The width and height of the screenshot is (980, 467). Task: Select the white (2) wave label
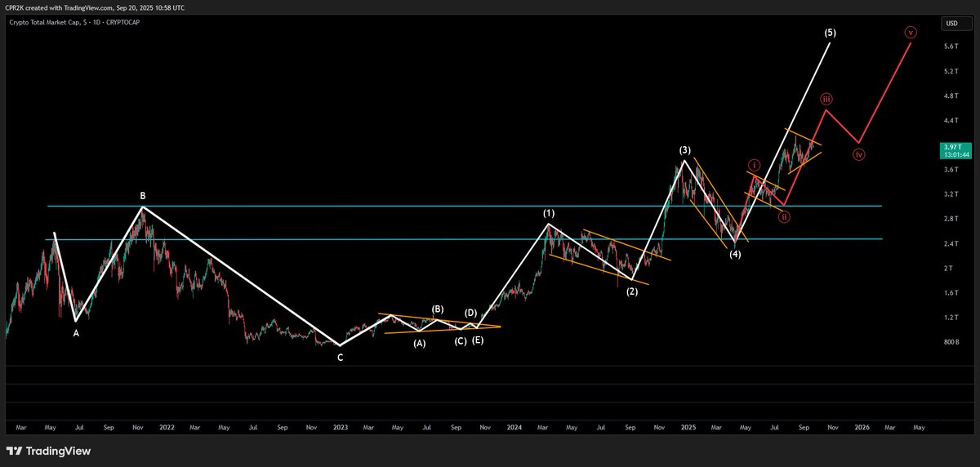click(x=632, y=291)
